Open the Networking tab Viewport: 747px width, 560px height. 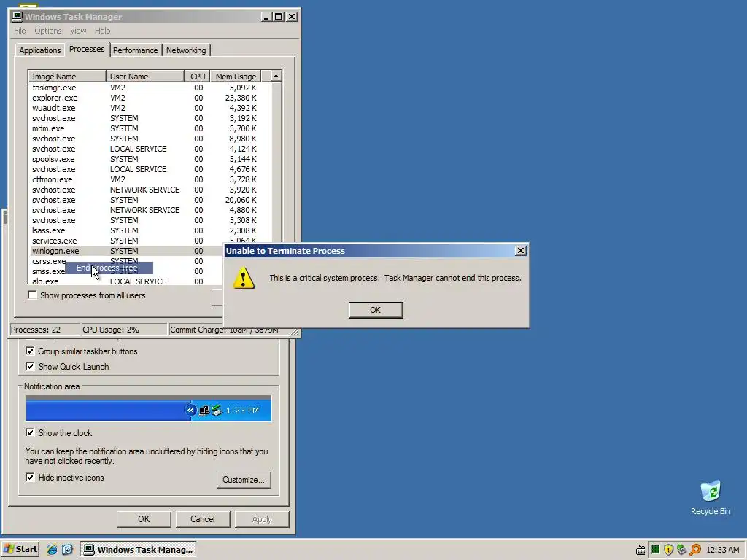(x=186, y=50)
